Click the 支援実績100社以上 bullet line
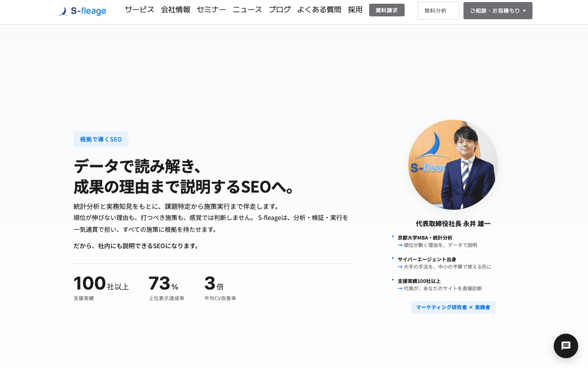588x368 pixels. [x=419, y=281]
